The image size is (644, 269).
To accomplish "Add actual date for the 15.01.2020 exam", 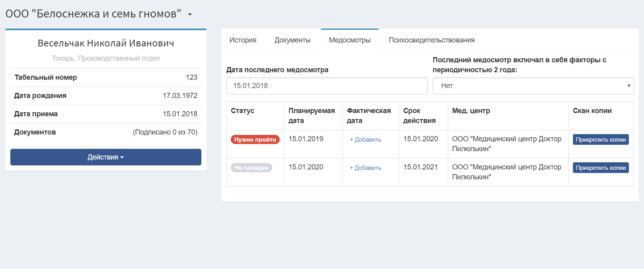I will 366,168.
